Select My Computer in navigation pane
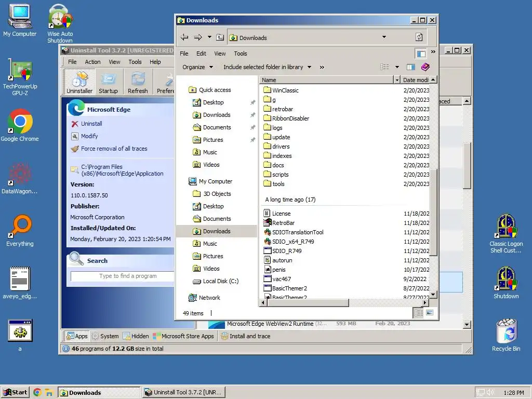 (216, 181)
